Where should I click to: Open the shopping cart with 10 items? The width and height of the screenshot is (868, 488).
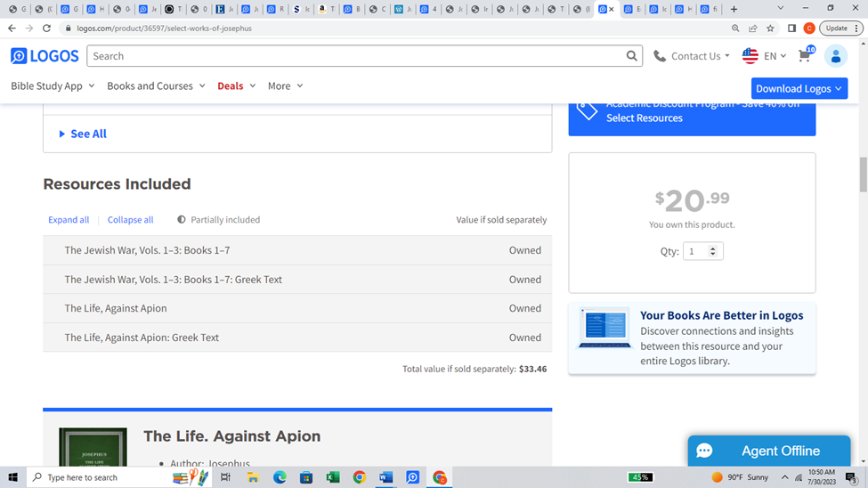pyautogui.click(x=806, y=55)
